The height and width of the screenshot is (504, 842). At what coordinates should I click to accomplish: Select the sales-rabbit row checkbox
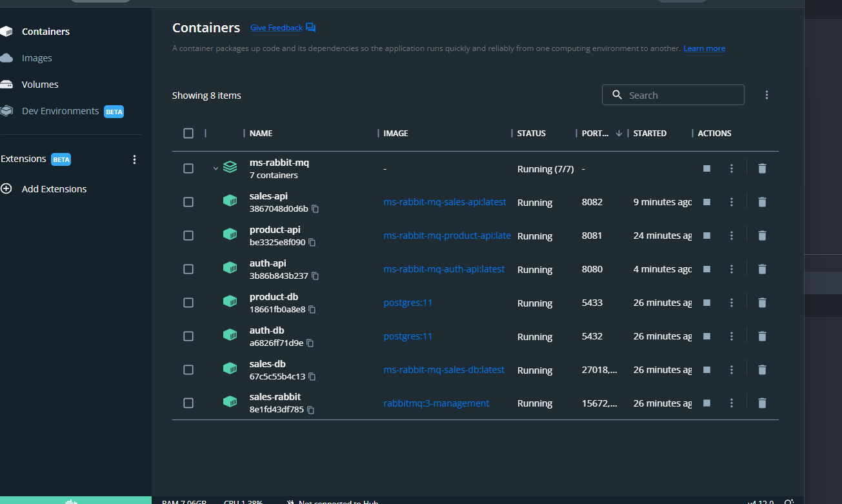coord(188,403)
